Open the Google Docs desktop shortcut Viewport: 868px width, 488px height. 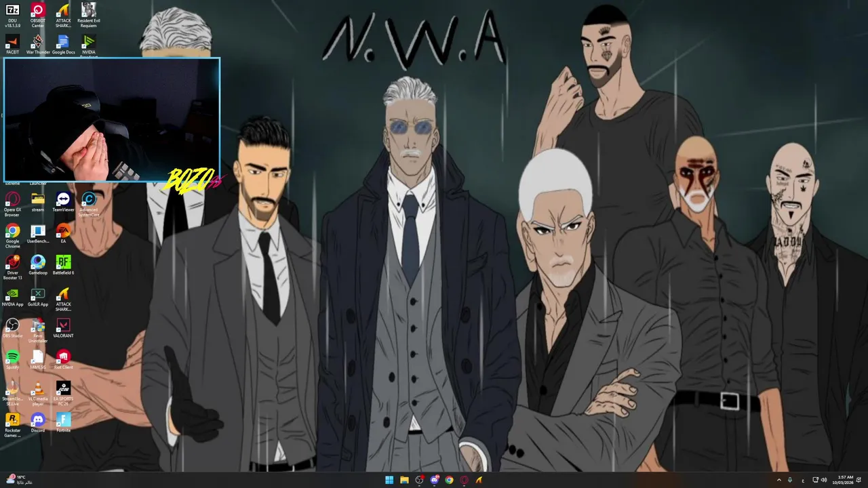63,45
